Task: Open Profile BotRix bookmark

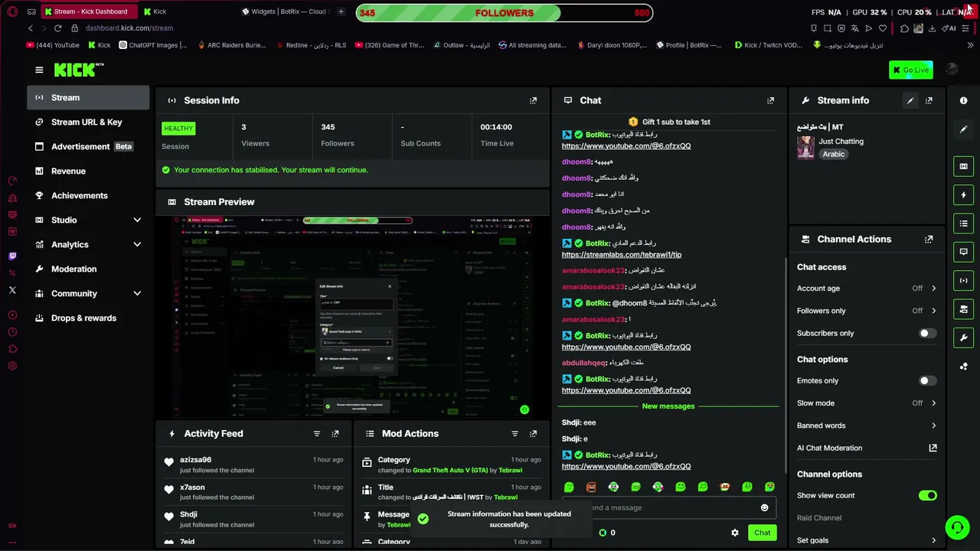Action: [689, 45]
